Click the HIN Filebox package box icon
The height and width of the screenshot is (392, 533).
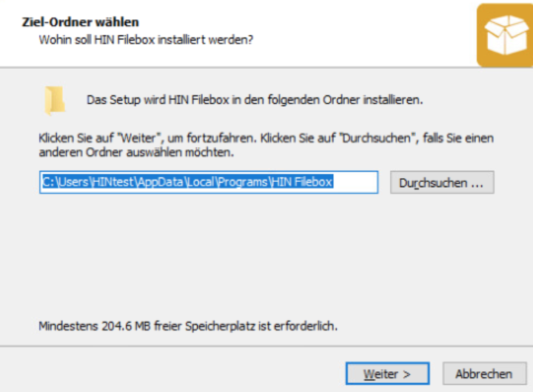(505, 35)
